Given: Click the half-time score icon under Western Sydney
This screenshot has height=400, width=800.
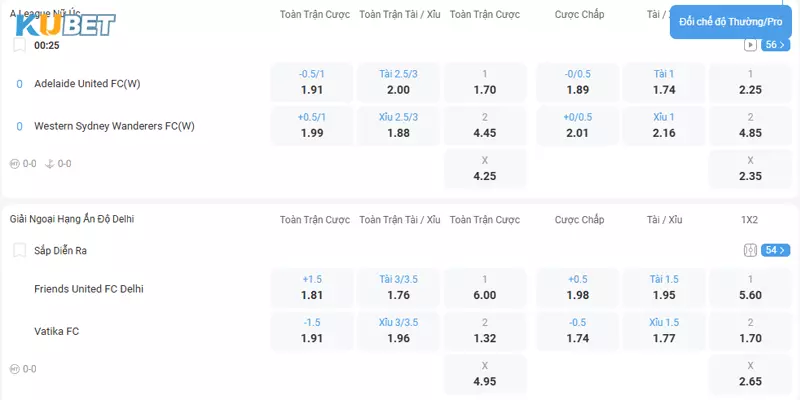Looking at the screenshot, I should pyautogui.click(x=14, y=164).
